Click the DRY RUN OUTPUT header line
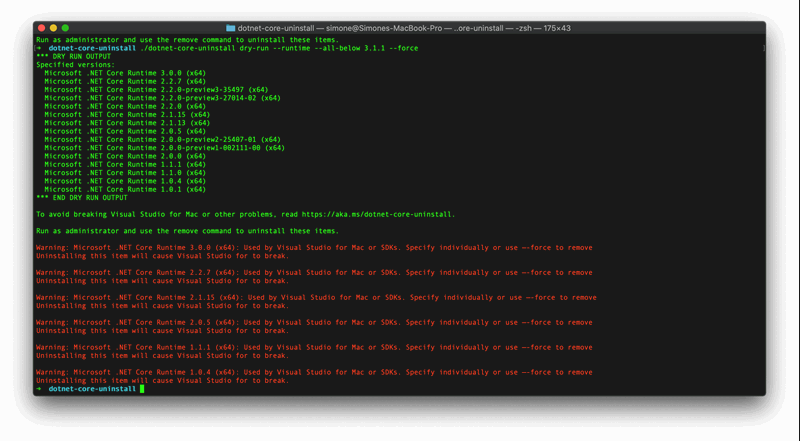800x441 pixels. pos(73,56)
